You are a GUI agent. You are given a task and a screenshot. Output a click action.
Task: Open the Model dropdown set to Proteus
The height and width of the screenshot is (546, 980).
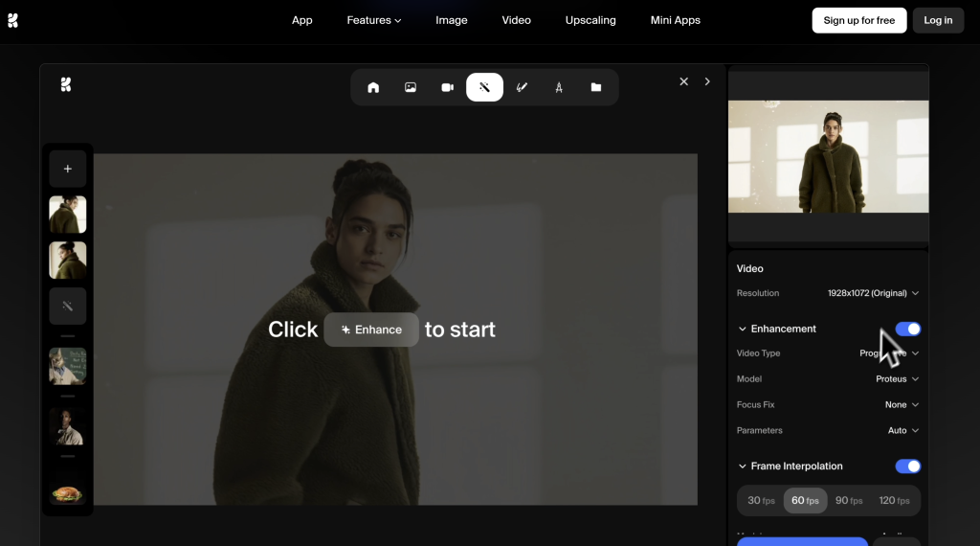[897, 379]
